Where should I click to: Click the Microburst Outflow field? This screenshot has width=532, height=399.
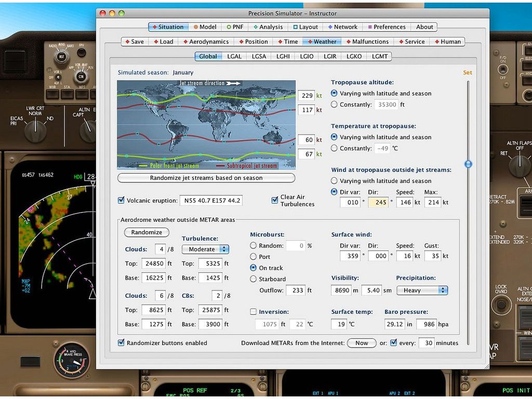[x=295, y=290]
